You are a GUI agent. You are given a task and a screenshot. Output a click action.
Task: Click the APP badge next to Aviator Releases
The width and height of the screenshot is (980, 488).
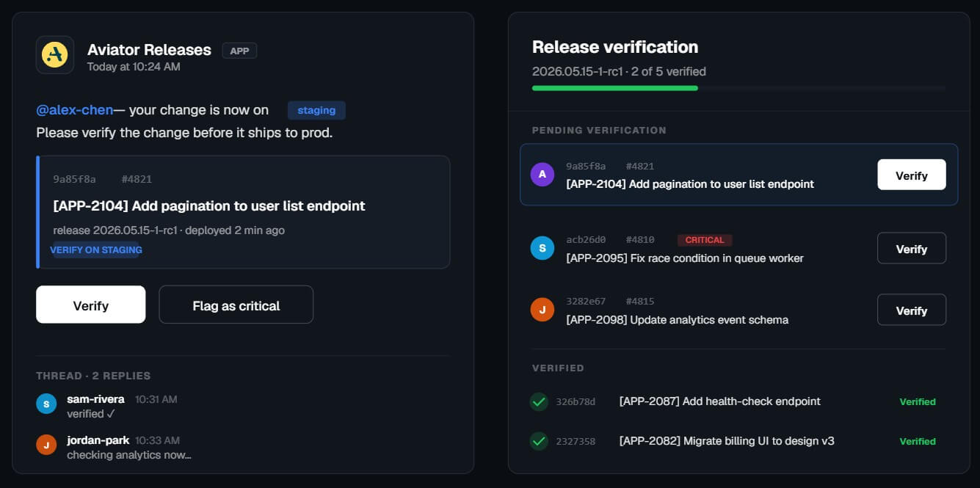(239, 51)
